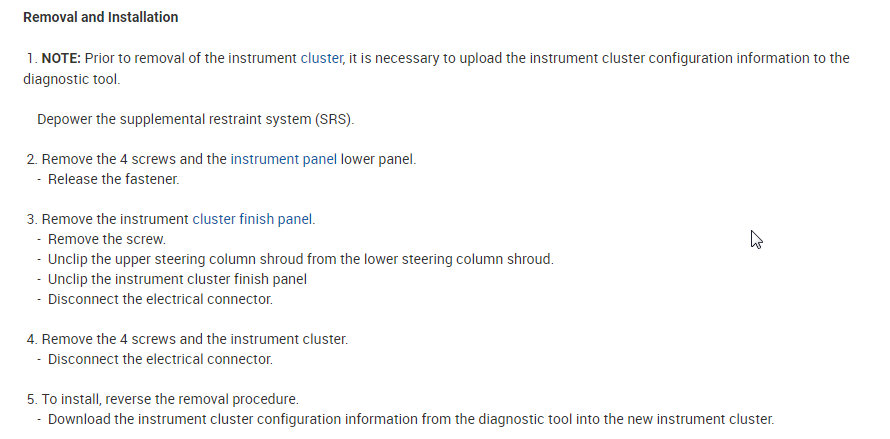Open the "instrument panel" link
The image size is (890, 439).
(x=283, y=159)
